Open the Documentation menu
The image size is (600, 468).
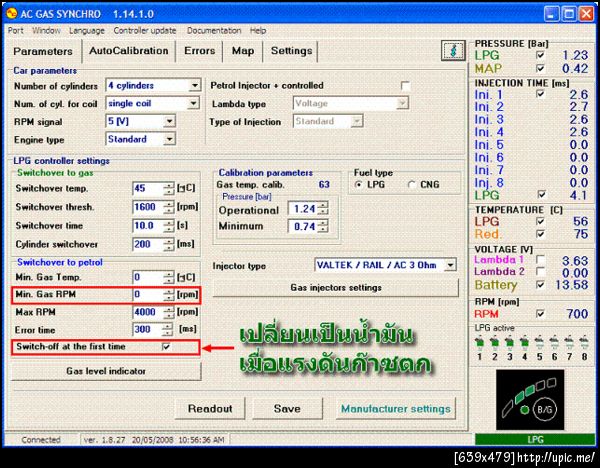(x=214, y=31)
